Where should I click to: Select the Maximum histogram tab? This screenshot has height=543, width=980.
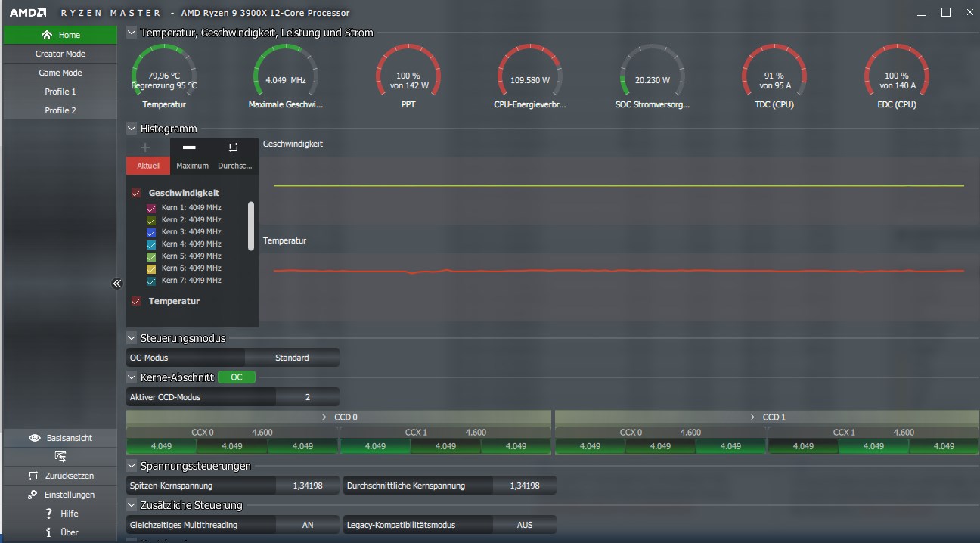pyautogui.click(x=192, y=166)
